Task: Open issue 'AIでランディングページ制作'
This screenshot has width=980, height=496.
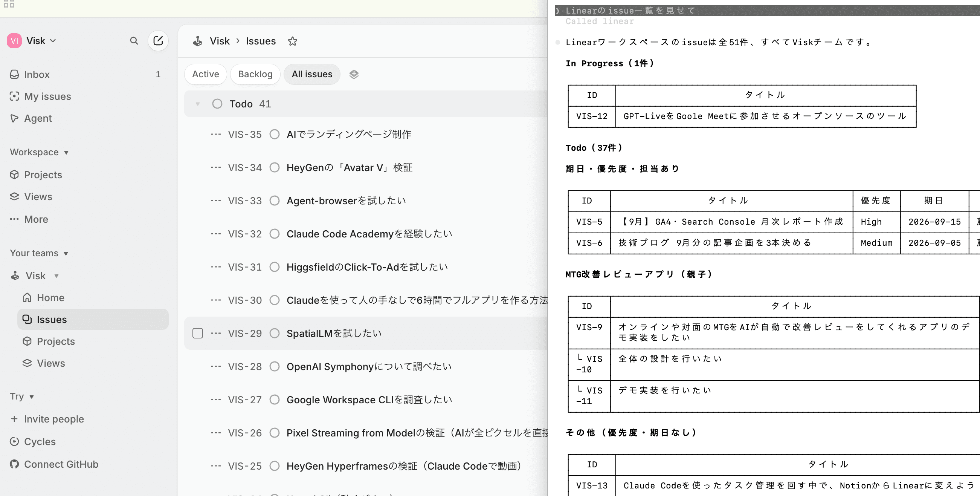Action: point(349,135)
